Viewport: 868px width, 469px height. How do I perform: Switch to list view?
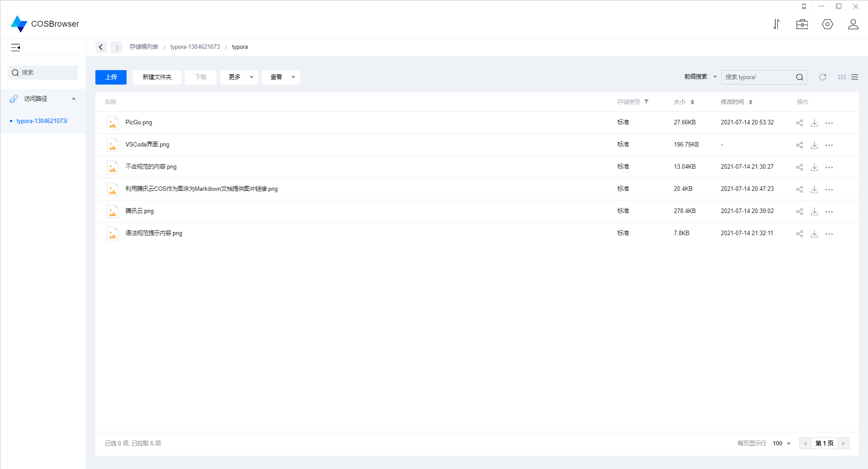point(854,77)
